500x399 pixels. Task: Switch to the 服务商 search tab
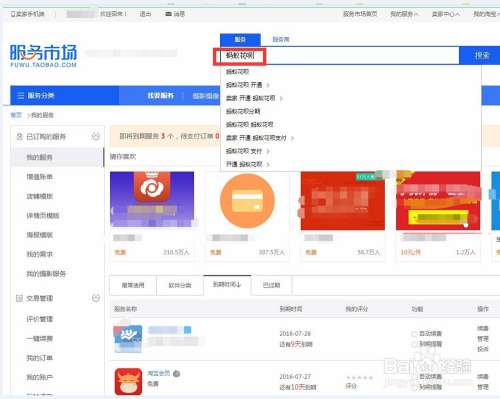tap(281, 40)
